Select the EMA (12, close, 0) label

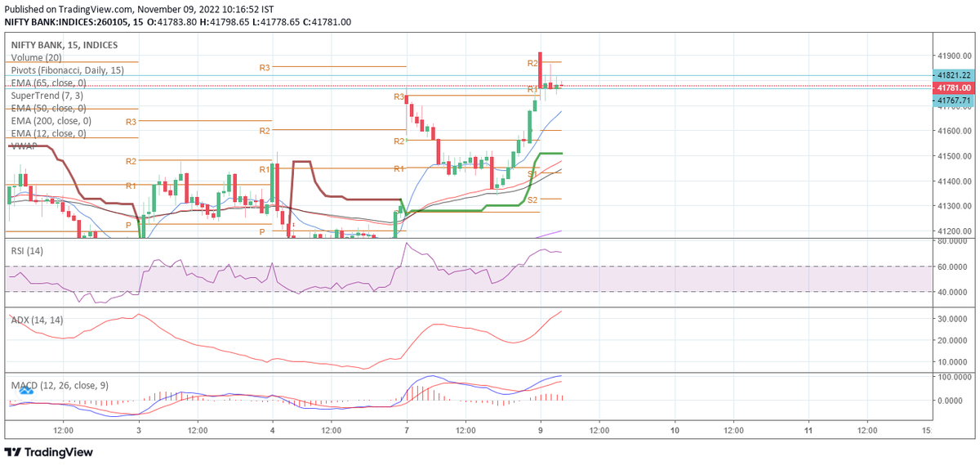tap(48, 133)
